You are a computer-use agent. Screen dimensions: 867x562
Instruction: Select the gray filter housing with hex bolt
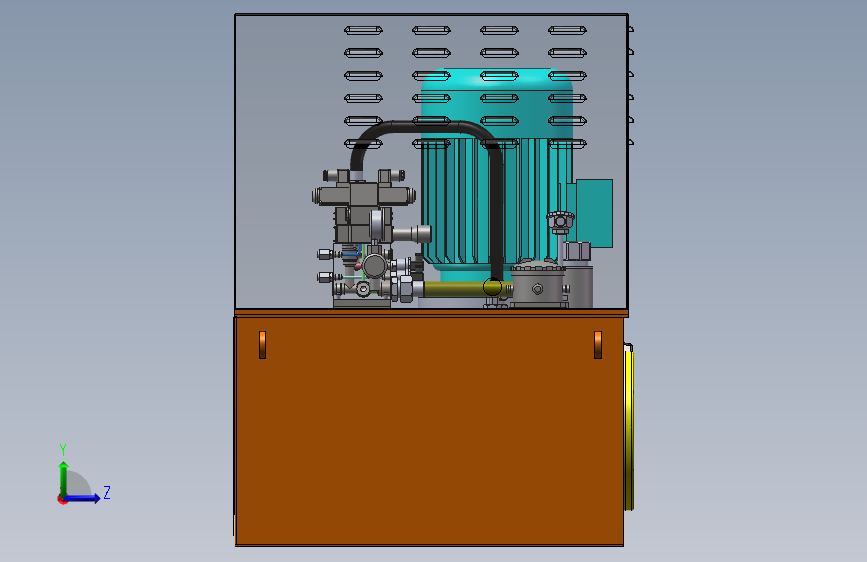click(537, 285)
